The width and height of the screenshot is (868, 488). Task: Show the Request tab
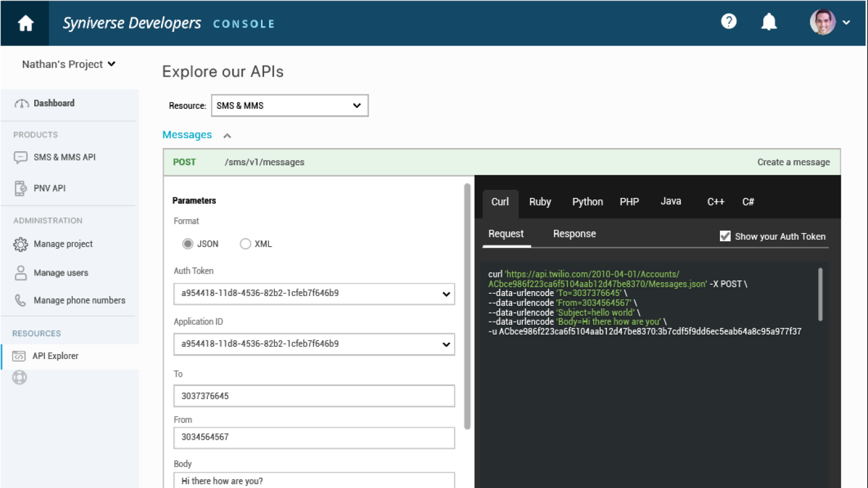[506, 234]
